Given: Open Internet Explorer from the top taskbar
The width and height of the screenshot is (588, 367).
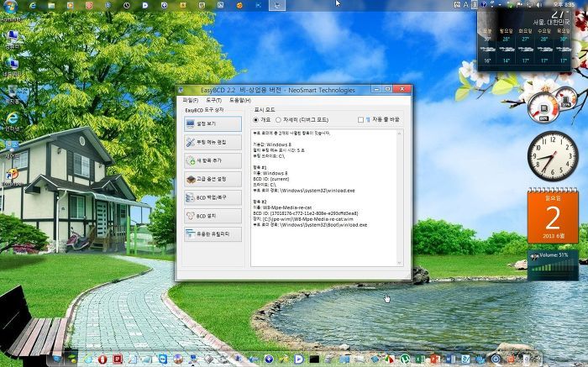Looking at the screenshot, I should tap(33, 5).
